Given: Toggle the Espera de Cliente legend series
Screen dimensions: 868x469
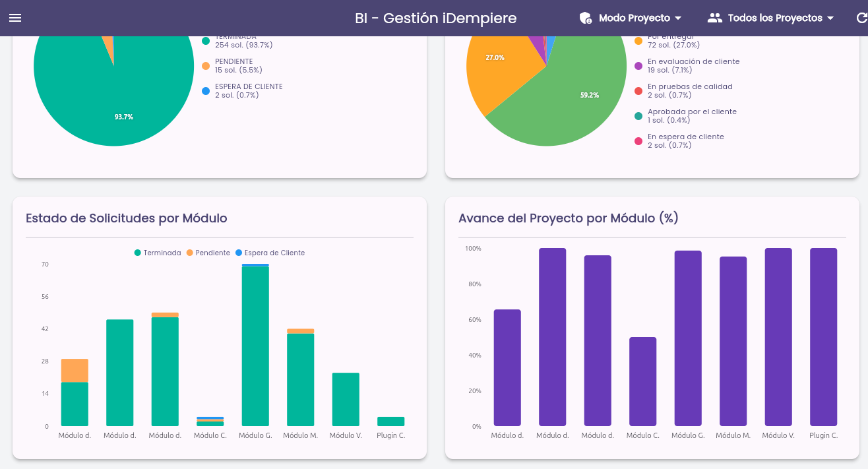Looking at the screenshot, I should pyautogui.click(x=270, y=253).
